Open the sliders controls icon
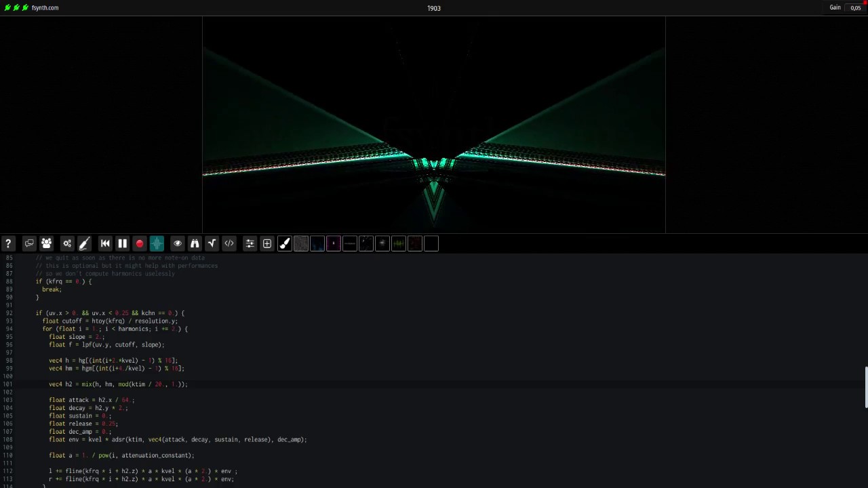The image size is (868, 488). point(250,243)
